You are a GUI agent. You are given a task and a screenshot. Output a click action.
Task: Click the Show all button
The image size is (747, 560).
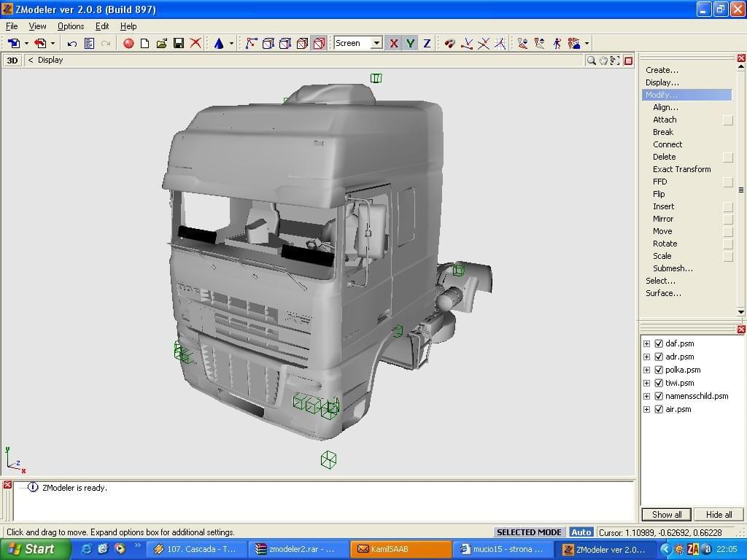tap(667, 514)
